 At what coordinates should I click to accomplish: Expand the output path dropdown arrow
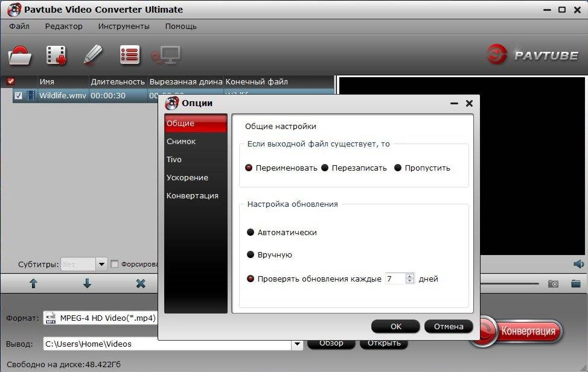click(x=297, y=344)
